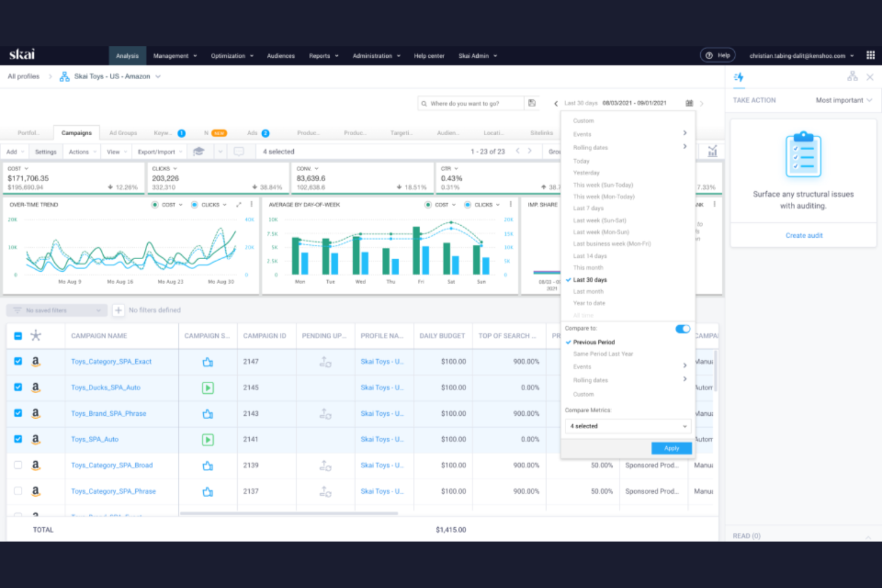
Task: Open the Export/Import dropdown
Action: pyautogui.click(x=160, y=152)
